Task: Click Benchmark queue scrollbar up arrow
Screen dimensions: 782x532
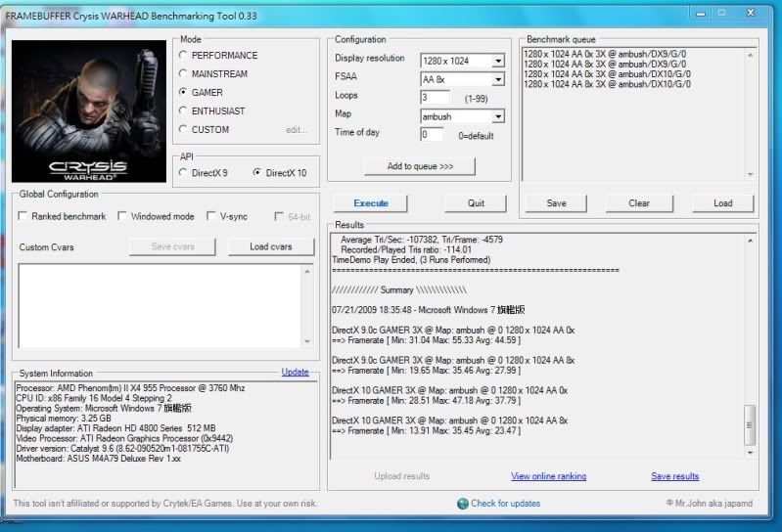Action: pyautogui.click(x=750, y=55)
